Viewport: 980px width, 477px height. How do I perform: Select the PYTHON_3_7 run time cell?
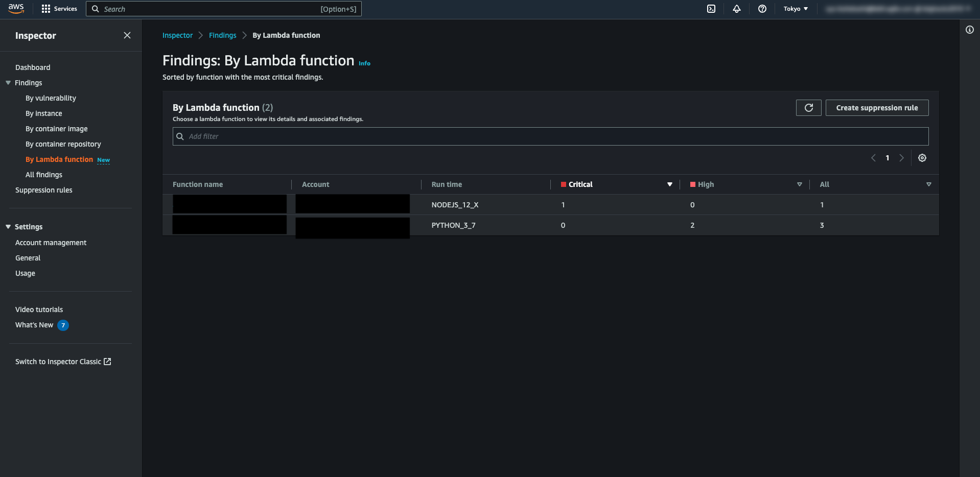coord(453,225)
